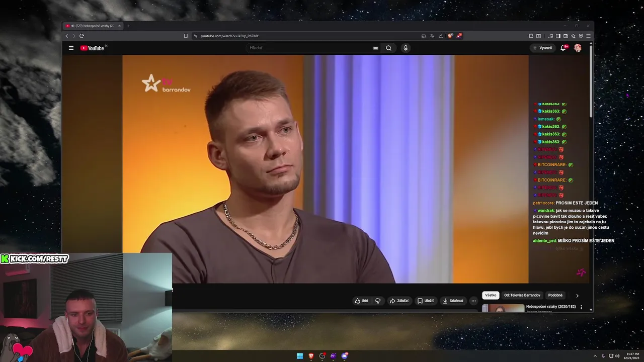
Task: Open the three-dot more actions menu
Action: point(473,301)
